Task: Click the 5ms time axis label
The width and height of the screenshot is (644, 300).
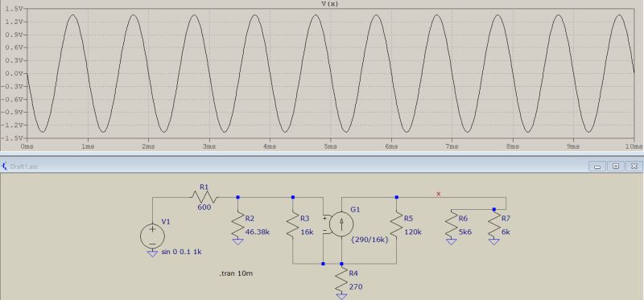Action: [330, 146]
